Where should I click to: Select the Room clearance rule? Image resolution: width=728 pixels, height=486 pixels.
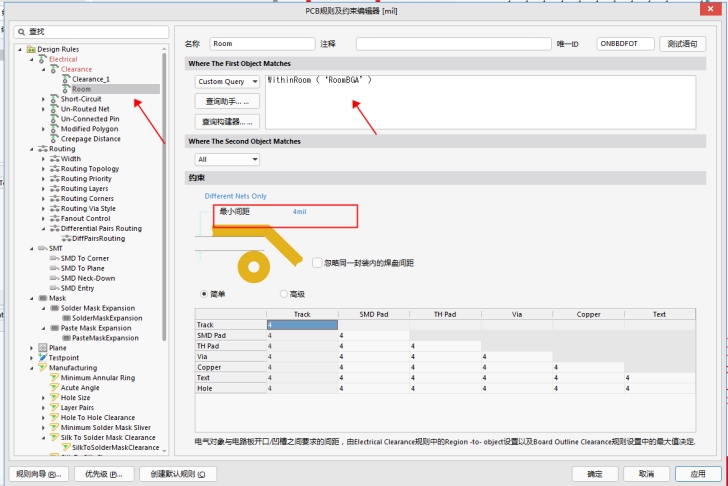point(81,89)
